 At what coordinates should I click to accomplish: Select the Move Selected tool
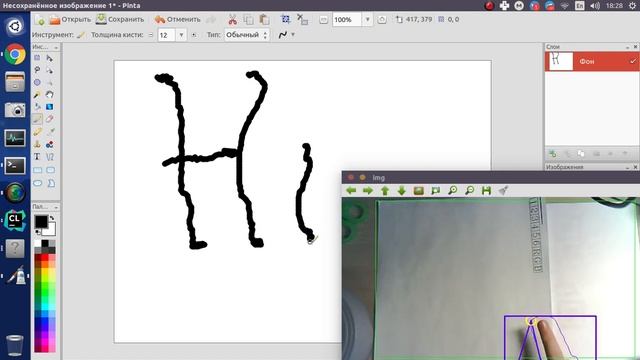[x=50, y=58]
